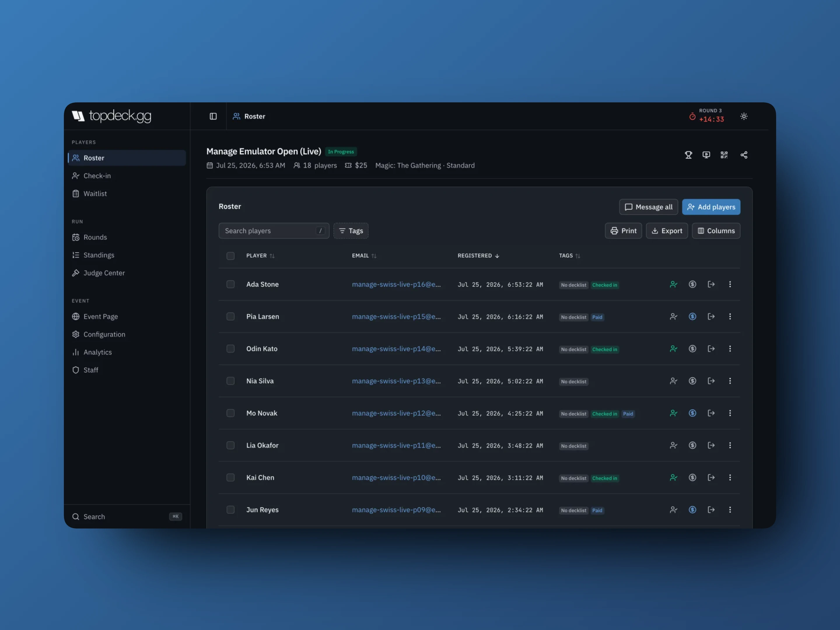
Task: Tick the checkbox for Pia Larsen
Action: [x=230, y=317]
